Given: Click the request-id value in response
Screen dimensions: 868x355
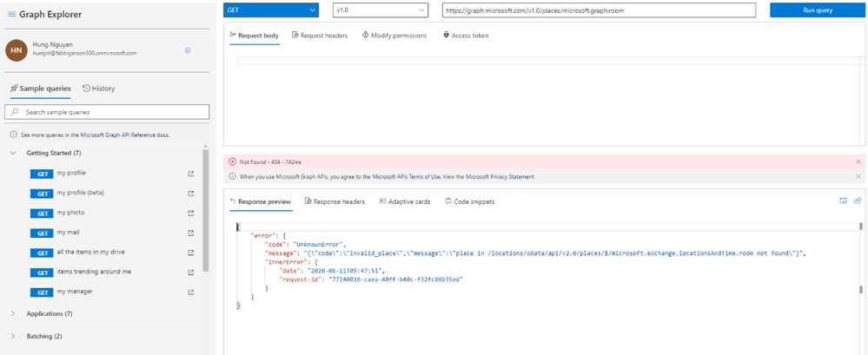Looking at the screenshot, I should click(395, 279).
